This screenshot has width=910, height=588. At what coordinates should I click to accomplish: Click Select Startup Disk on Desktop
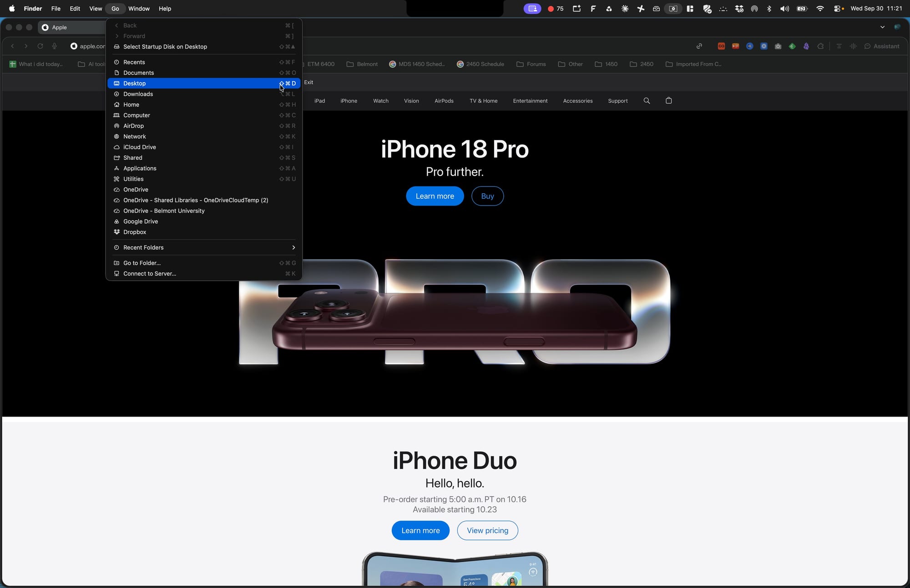[x=204, y=47]
